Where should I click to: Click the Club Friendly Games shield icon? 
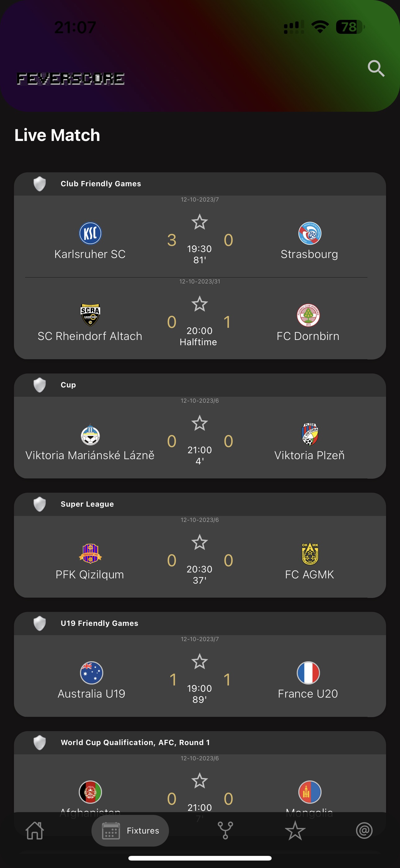pos(39,184)
